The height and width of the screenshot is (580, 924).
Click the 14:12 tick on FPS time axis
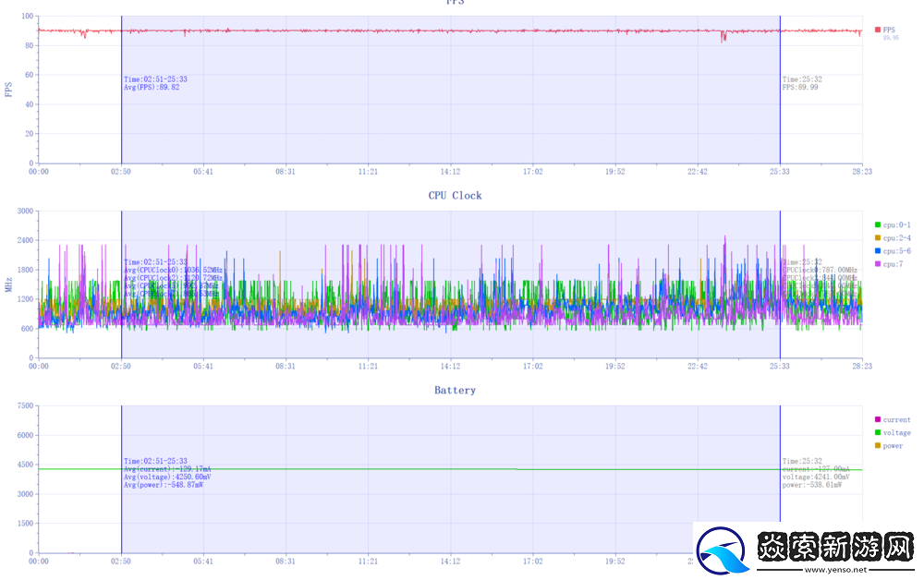(450, 172)
